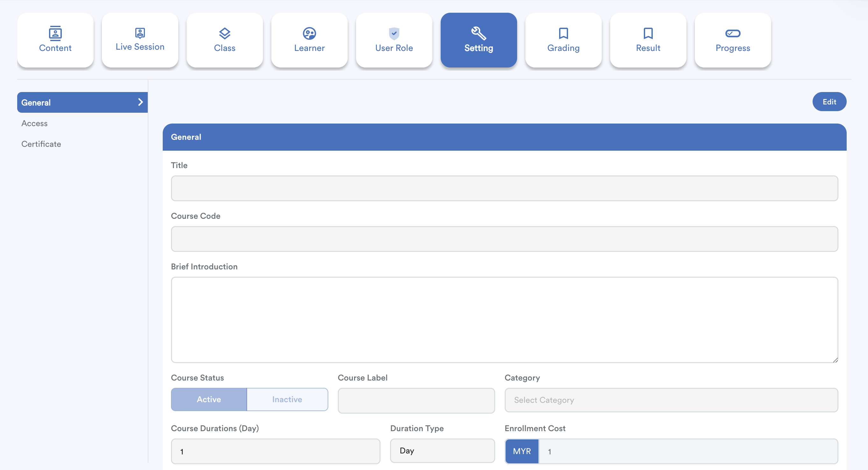Click the Edit button
The width and height of the screenshot is (868, 470).
click(829, 102)
